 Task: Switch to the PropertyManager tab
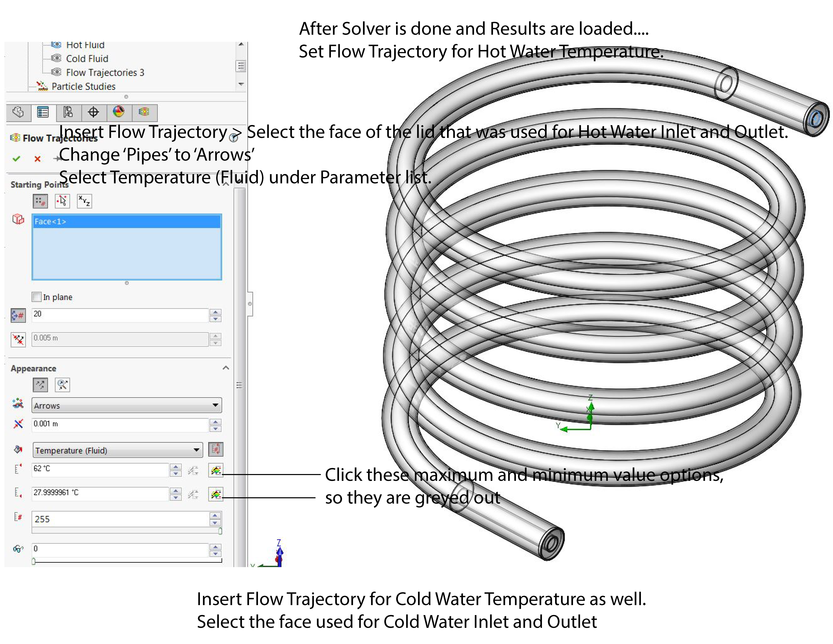click(x=43, y=112)
